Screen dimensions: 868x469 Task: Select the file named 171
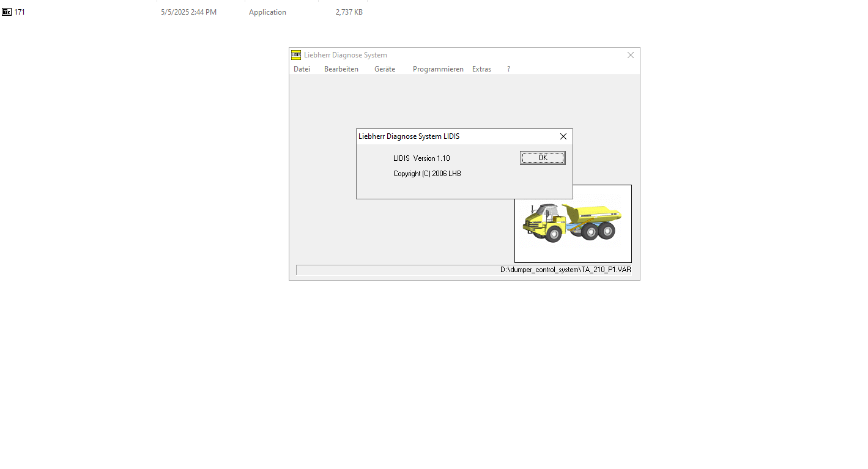point(20,12)
